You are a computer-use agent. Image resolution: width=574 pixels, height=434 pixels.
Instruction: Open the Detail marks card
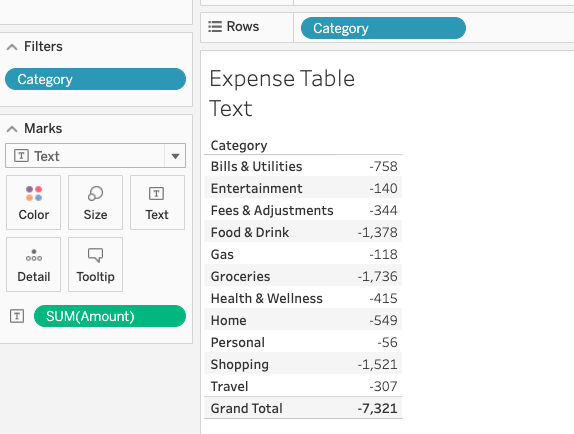tap(33, 264)
